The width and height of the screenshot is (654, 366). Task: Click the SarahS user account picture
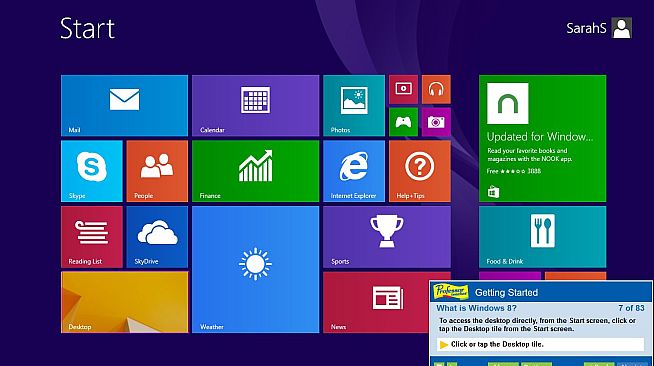click(x=621, y=28)
